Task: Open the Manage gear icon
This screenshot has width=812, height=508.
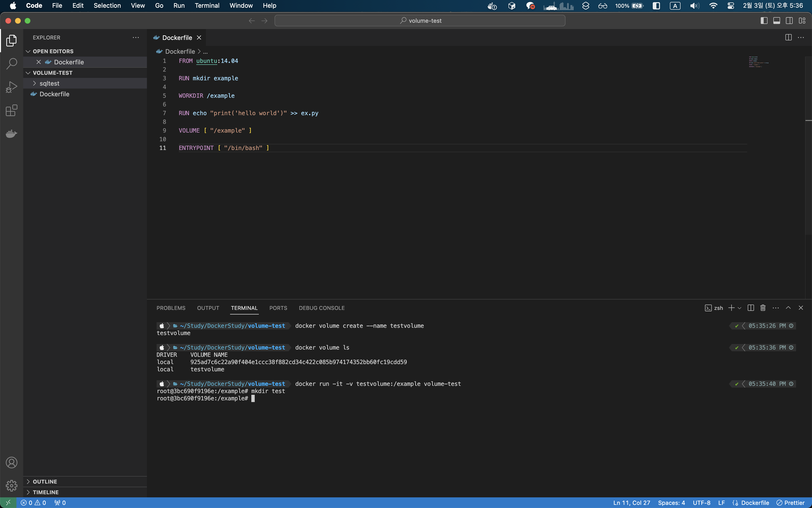Action: [11, 486]
